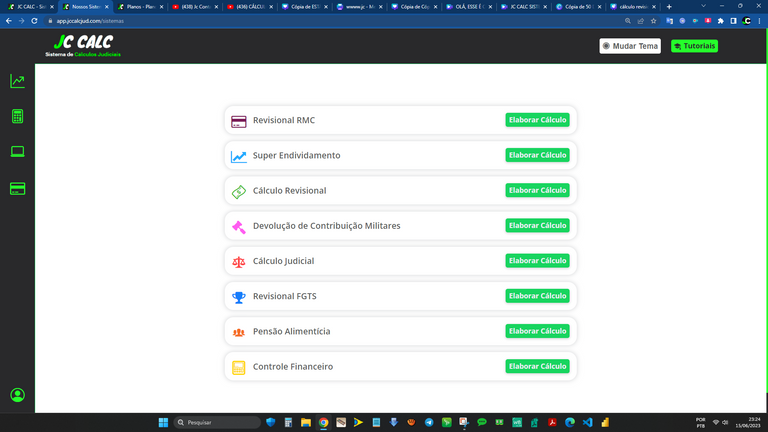Open the tab search dropdown arrow

(703, 6)
